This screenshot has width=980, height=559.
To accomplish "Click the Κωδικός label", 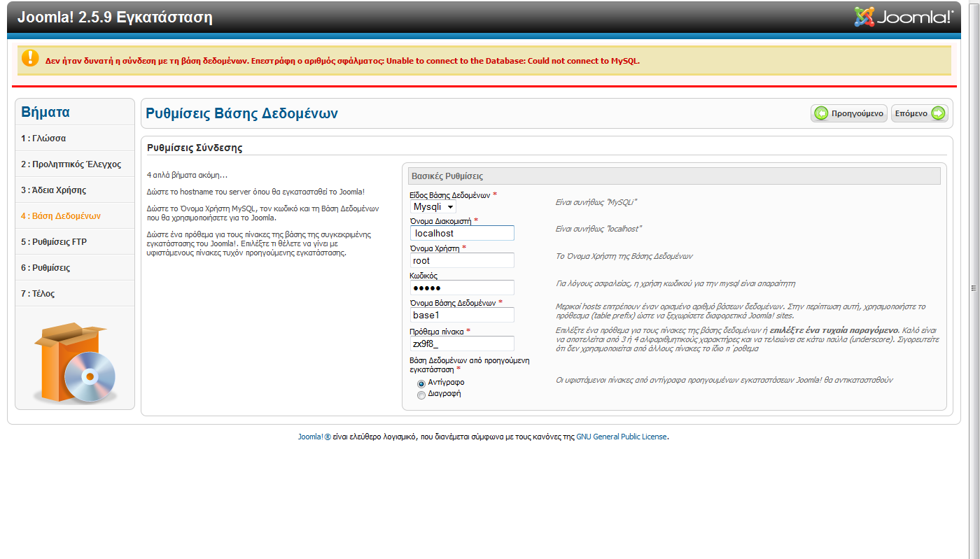I will 423,276.
